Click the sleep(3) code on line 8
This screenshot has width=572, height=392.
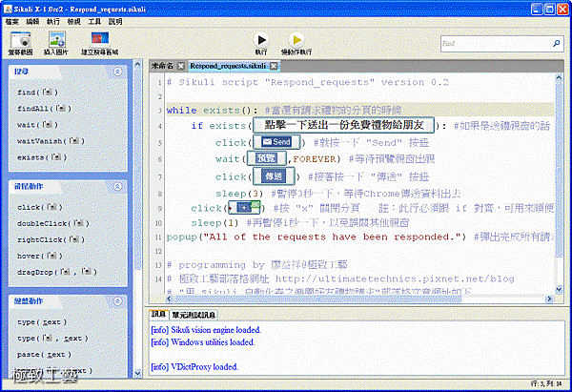click(239, 194)
